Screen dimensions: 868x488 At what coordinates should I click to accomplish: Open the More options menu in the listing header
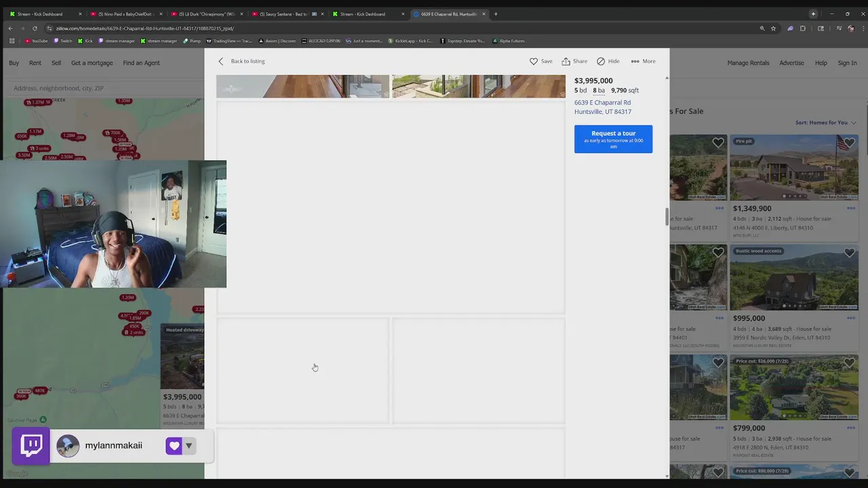pos(643,61)
